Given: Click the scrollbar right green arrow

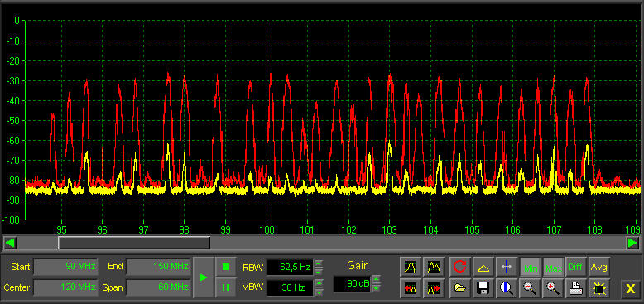Looking at the screenshot, I should 633,243.
